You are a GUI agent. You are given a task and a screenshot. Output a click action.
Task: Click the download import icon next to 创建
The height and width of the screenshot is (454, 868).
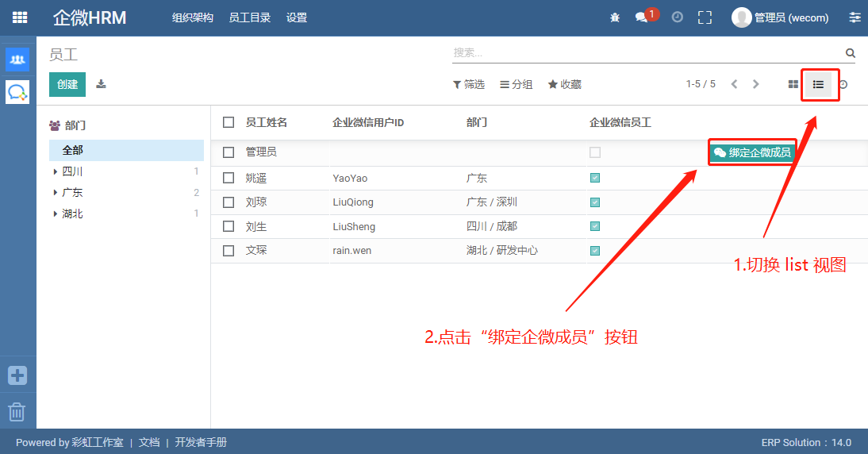(x=101, y=84)
